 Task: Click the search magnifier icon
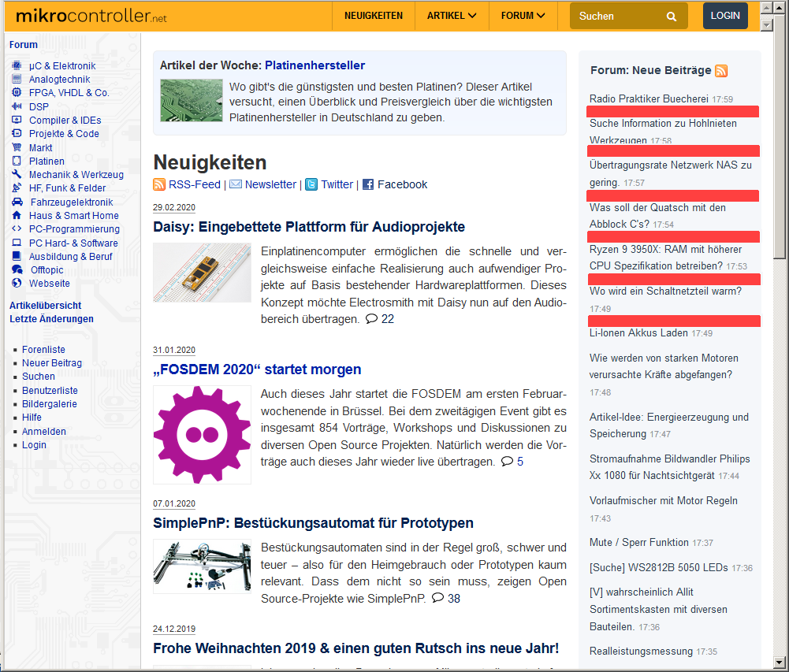pyautogui.click(x=672, y=17)
